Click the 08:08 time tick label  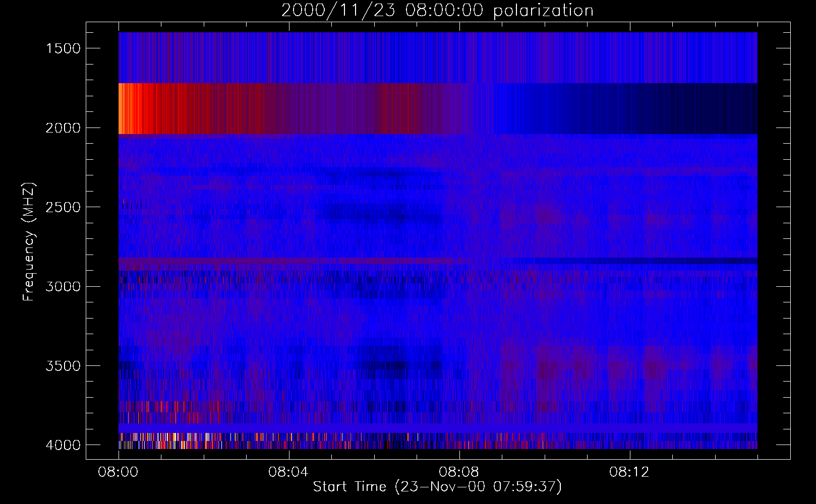coord(459,472)
